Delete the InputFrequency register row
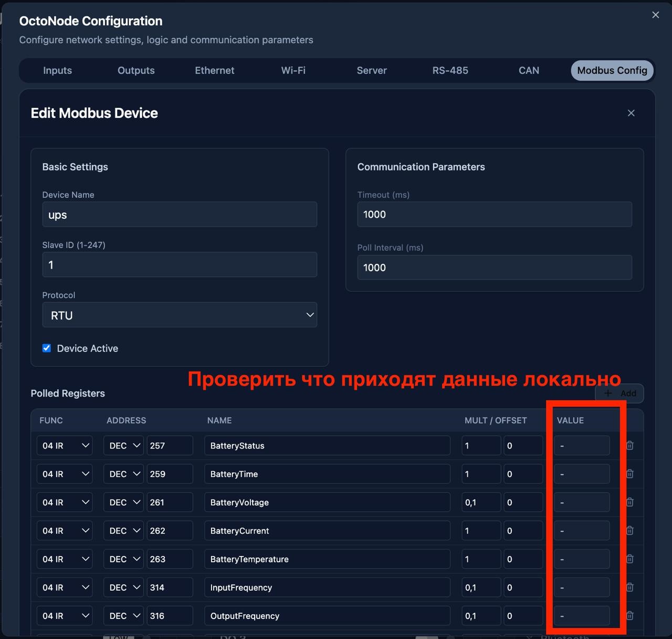The image size is (672, 639). pyautogui.click(x=630, y=587)
